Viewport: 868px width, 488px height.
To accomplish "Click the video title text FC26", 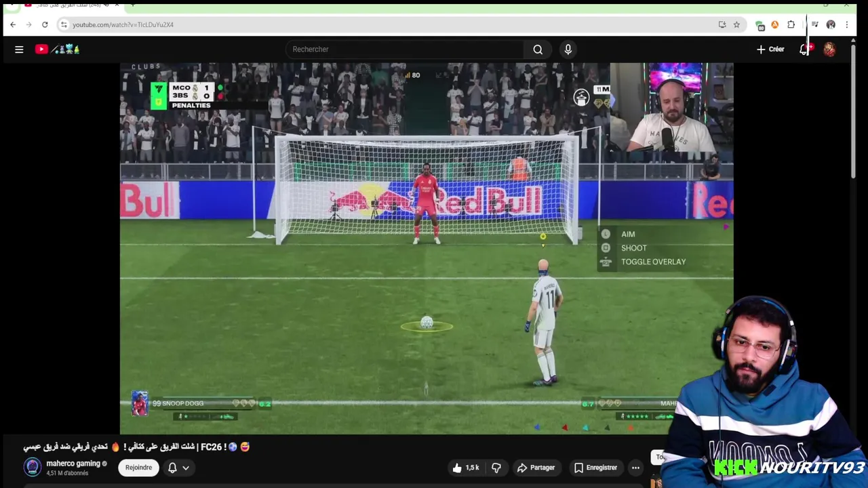I will [136, 447].
